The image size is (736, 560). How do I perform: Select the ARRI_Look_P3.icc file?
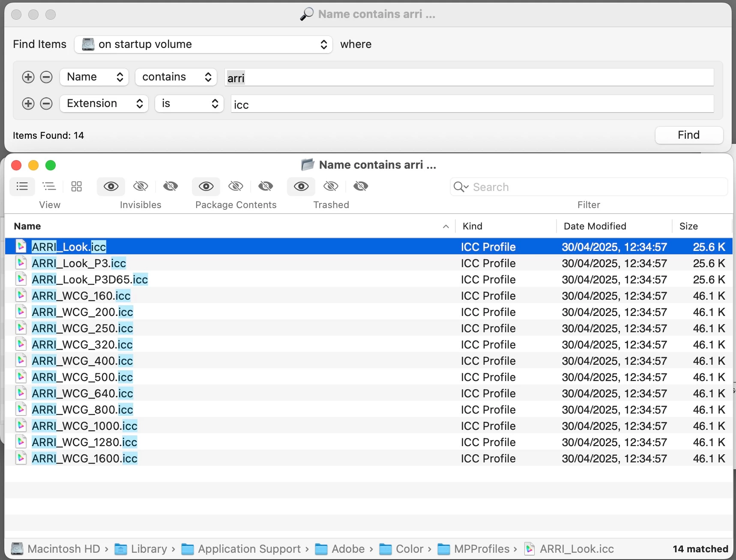tap(369, 263)
